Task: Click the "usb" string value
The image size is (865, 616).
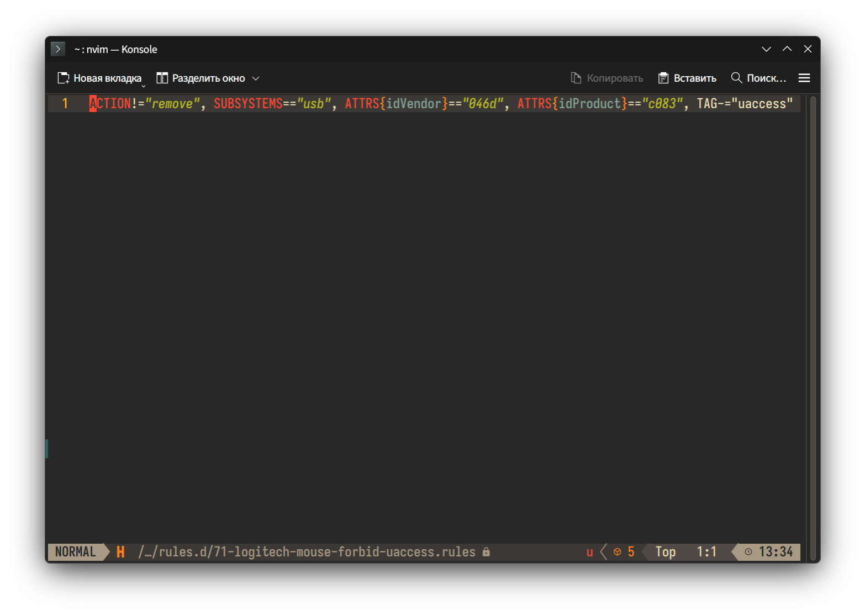Action: [314, 104]
